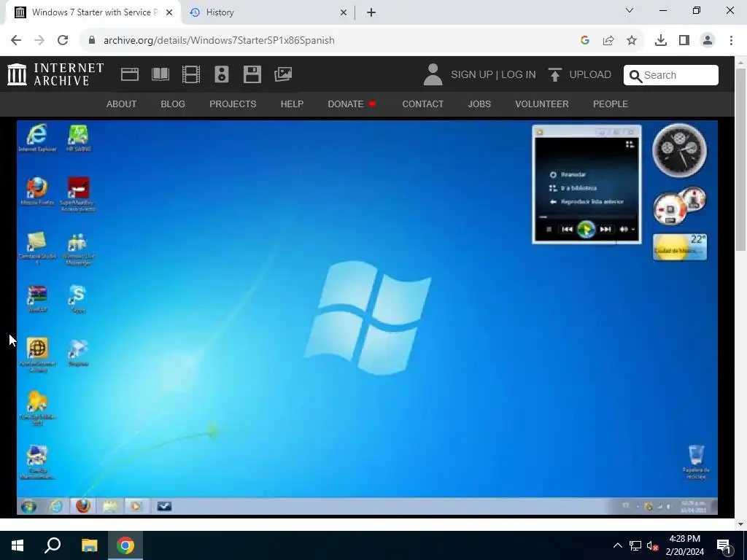Click the address bar URL

pyautogui.click(x=219, y=41)
